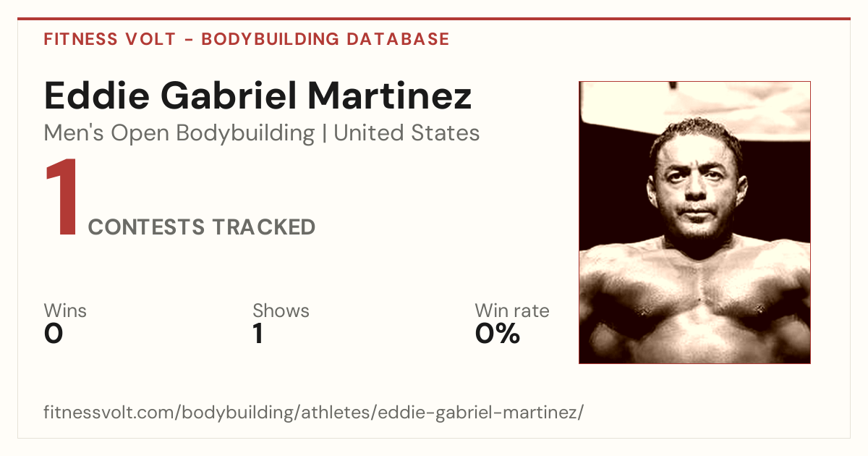The height and width of the screenshot is (456, 868).
Task: Select the FITNESS VOLT header text
Action: (109, 39)
